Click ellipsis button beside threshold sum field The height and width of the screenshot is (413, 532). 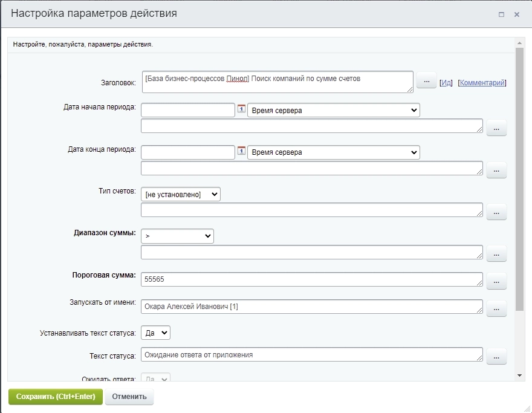tap(496, 281)
